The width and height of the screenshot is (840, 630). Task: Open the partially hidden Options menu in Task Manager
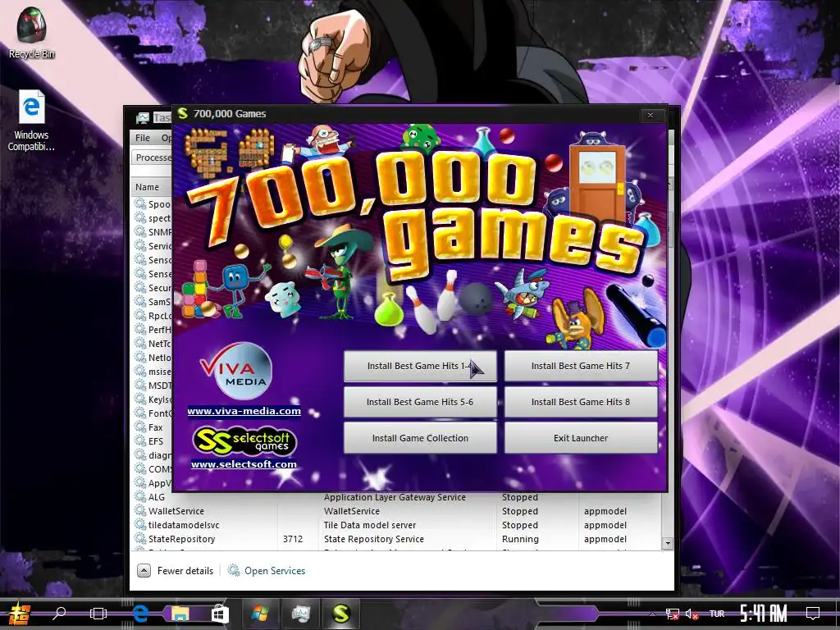pyautogui.click(x=166, y=138)
